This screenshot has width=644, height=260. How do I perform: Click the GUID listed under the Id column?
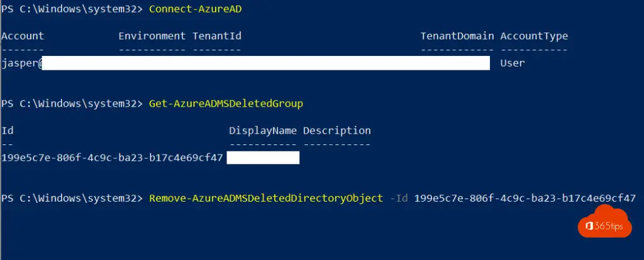[x=113, y=158]
